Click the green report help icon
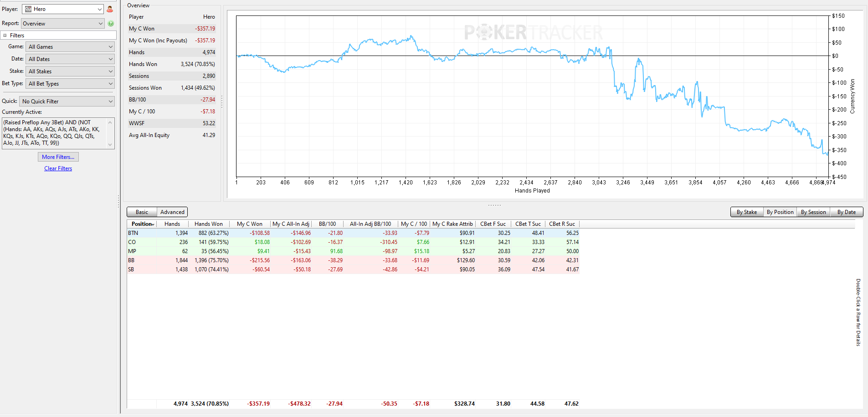This screenshot has height=417, width=868. coord(111,24)
